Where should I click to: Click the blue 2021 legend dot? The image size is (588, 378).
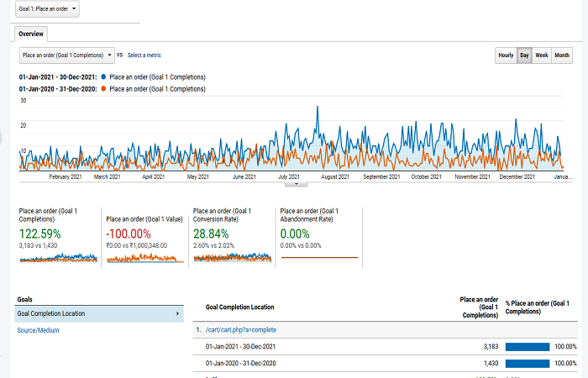pos(103,77)
